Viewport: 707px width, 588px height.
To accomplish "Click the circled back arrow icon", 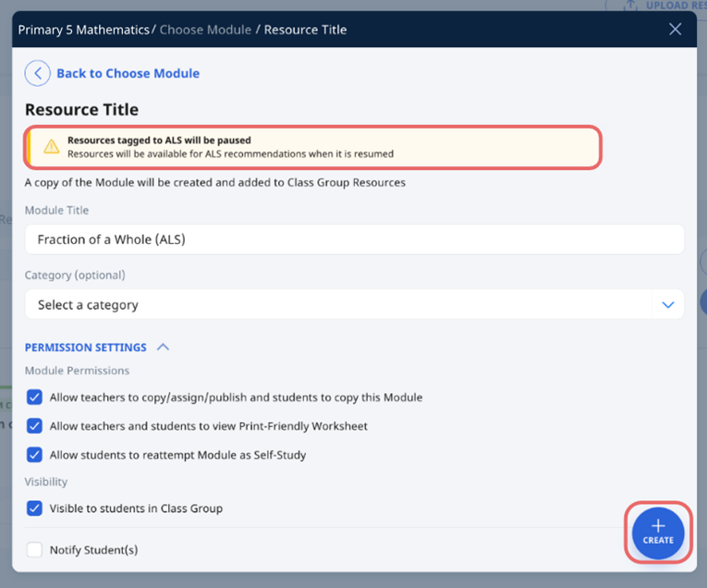I will (x=37, y=73).
